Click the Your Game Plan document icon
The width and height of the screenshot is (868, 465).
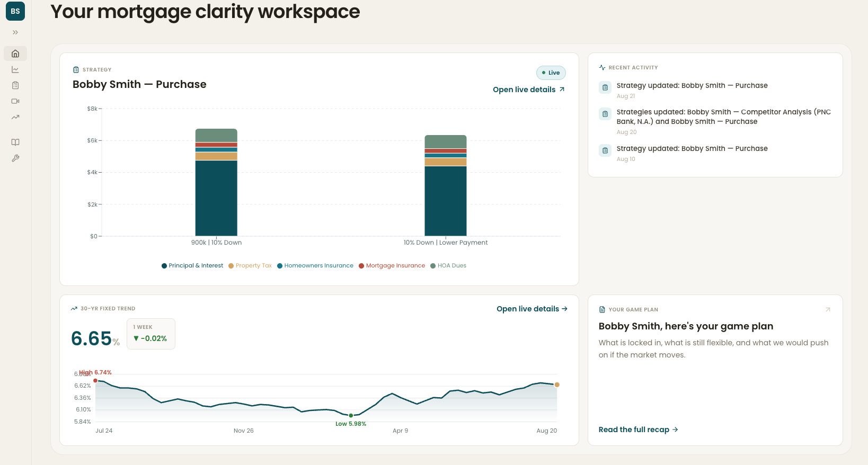(x=602, y=309)
